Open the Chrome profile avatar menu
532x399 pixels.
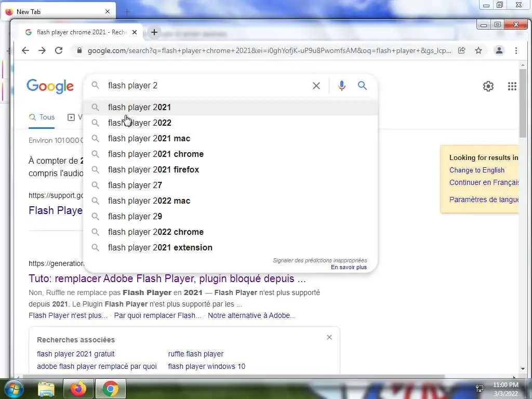pos(499,50)
